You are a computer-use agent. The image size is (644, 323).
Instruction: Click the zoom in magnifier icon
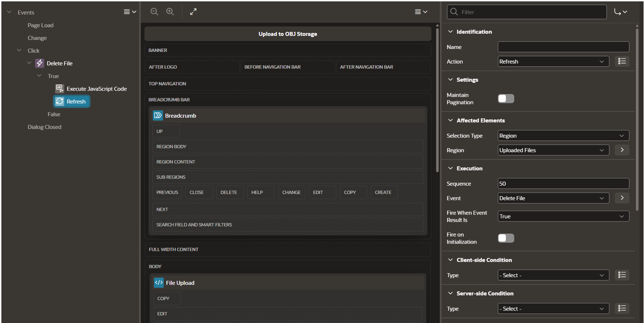coord(170,12)
